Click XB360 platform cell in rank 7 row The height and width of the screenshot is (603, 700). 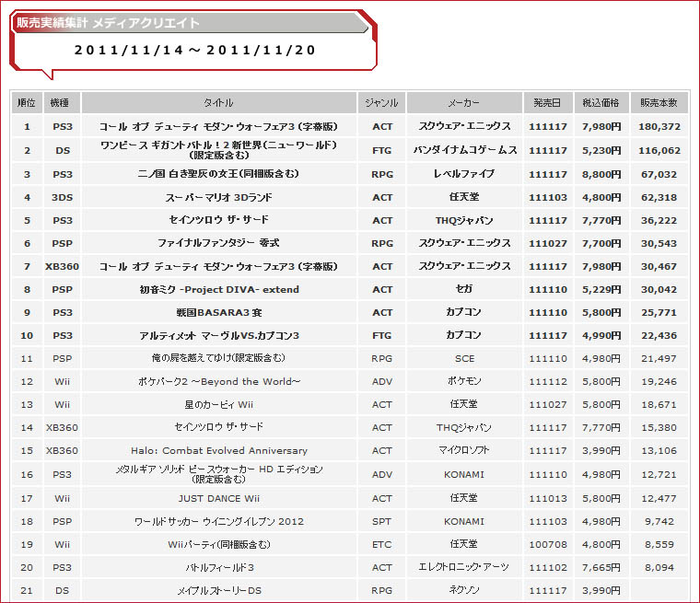tap(62, 267)
